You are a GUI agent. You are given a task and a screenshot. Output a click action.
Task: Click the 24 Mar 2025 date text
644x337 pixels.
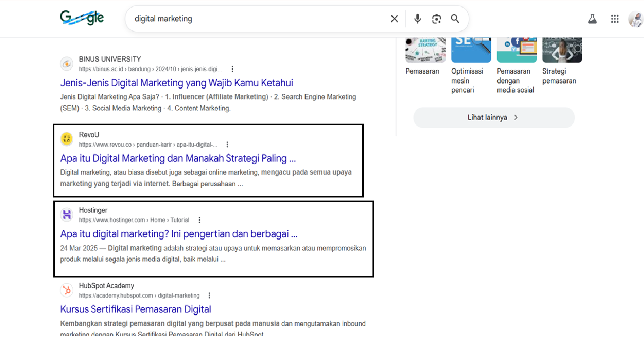78,248
